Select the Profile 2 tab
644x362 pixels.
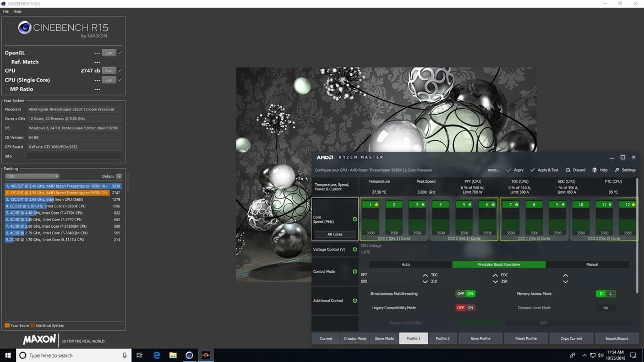coord(443,338)
